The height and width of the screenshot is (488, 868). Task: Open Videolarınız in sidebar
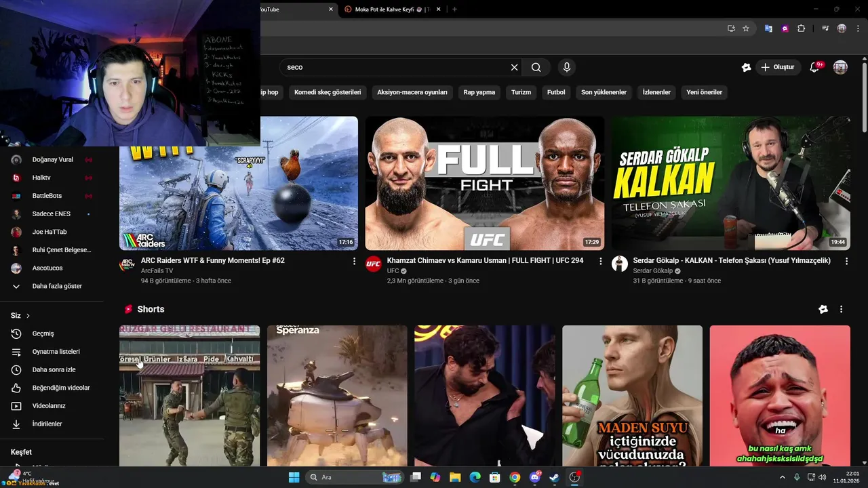click(52, 406)
